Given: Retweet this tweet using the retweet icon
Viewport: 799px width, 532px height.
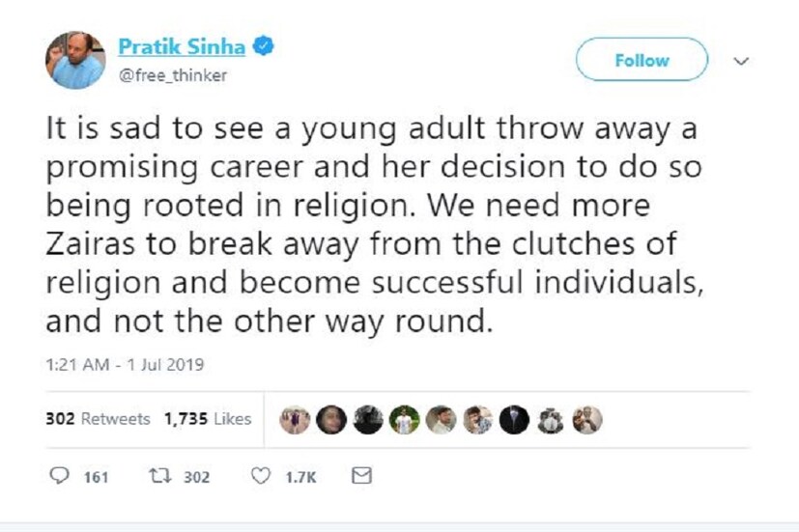Looking at the screenshot, I should coord(154,476).
